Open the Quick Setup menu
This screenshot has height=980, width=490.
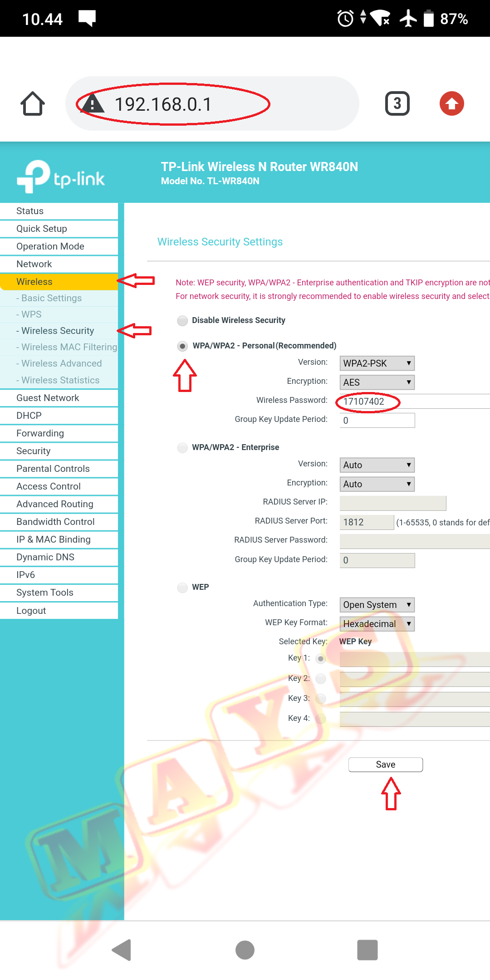pos(59,229)
